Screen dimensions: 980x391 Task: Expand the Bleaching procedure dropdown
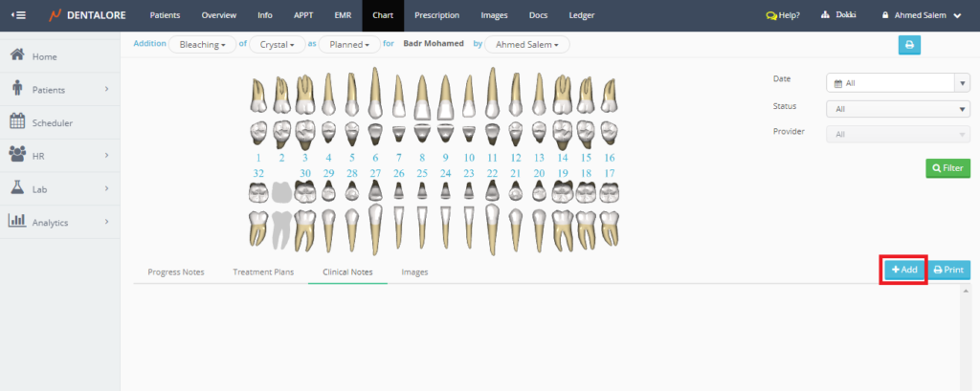[203, 44]
